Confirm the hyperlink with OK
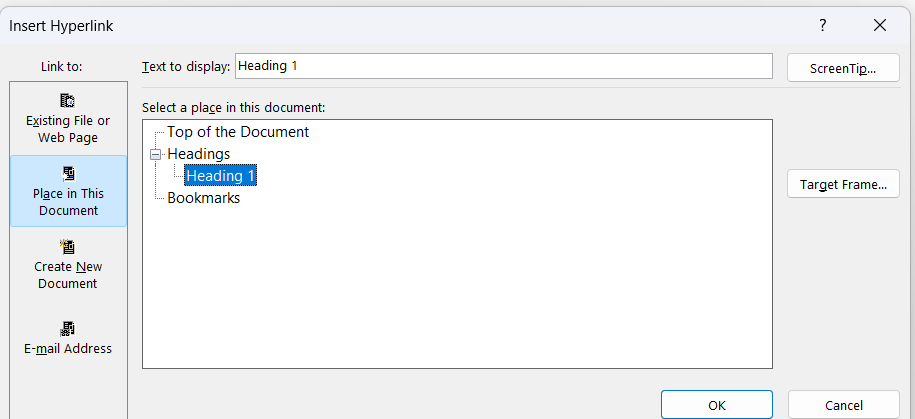The image size is (915, 419). (717, 405)
